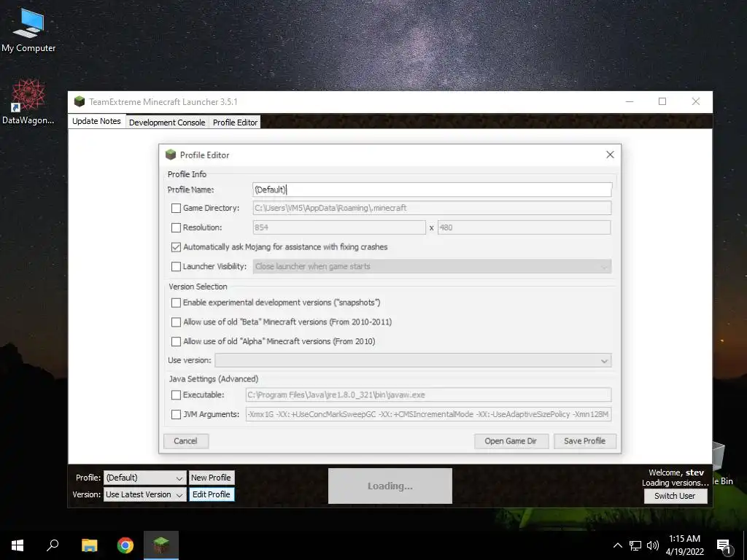Click the Cancel button

tap(185, 441)
